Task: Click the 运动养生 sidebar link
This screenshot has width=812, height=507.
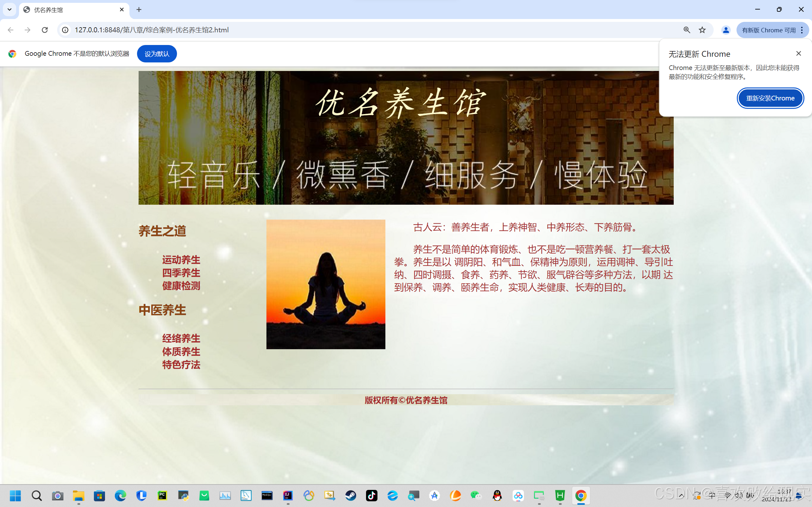Action: click(x=181, y=260)
